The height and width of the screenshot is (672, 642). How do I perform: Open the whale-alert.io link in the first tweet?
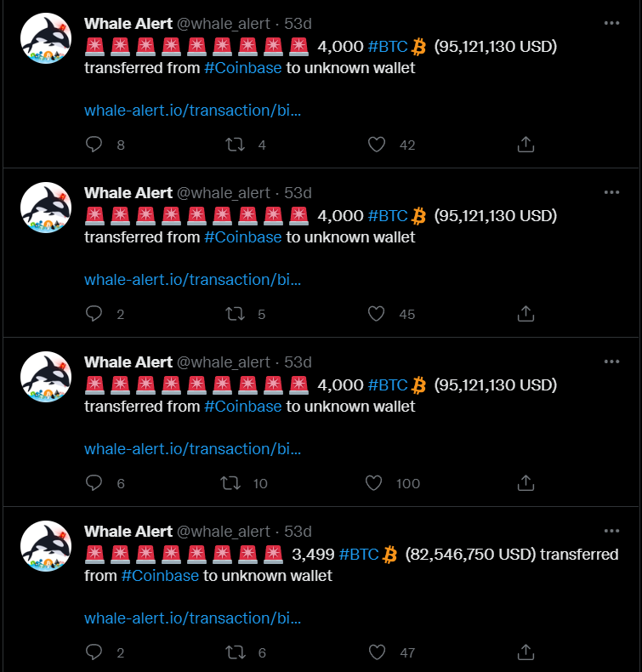pos(193,111)
